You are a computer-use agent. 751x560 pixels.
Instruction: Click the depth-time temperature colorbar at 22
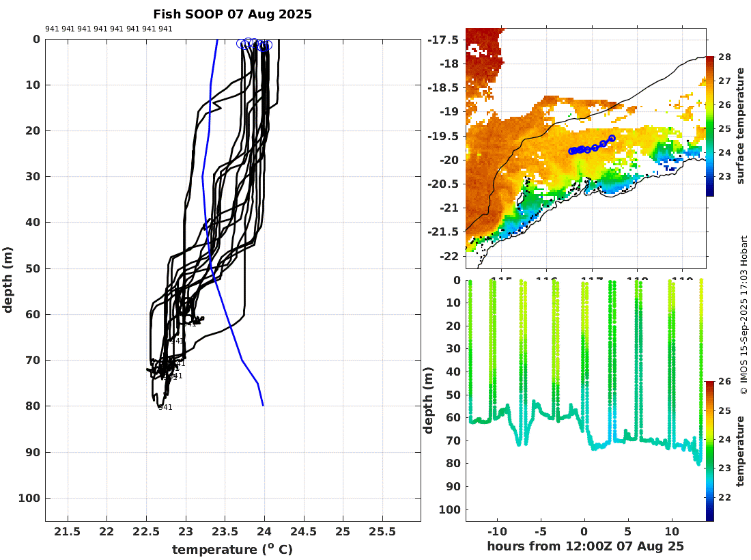709,497
